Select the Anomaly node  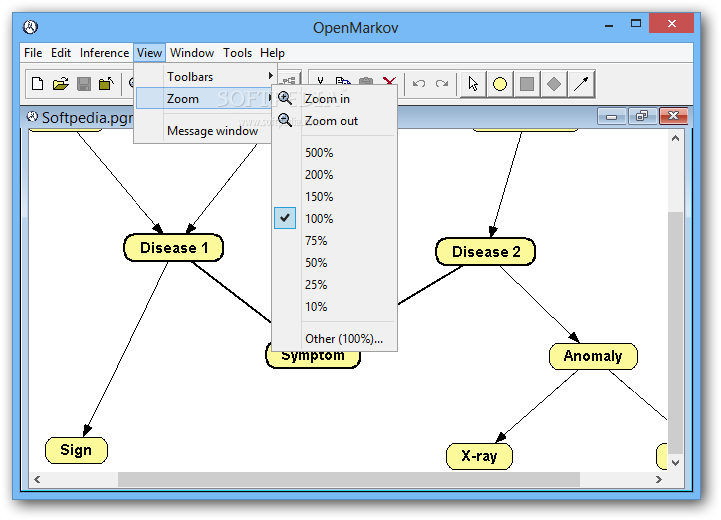593,356
